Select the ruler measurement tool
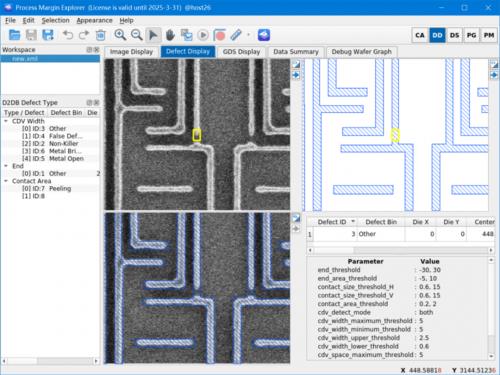 (x=236, y=35)
